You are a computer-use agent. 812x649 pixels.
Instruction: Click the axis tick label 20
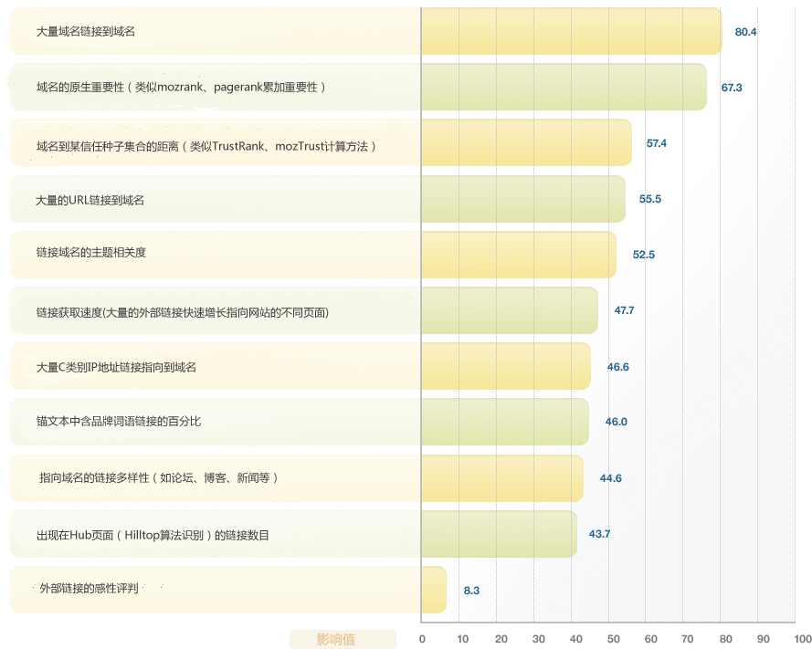501,639
